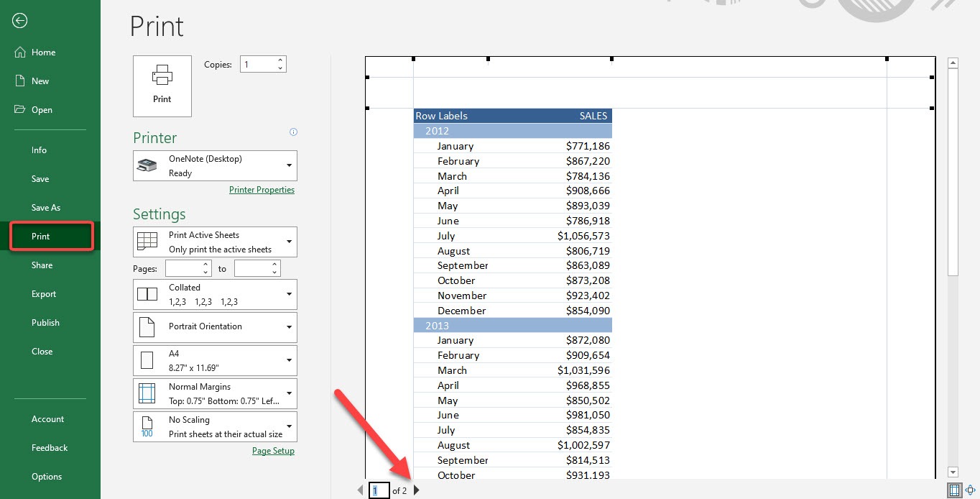Click the $1,056,573 value in preview
Screen dimensions: 980x499
[583, 236]
